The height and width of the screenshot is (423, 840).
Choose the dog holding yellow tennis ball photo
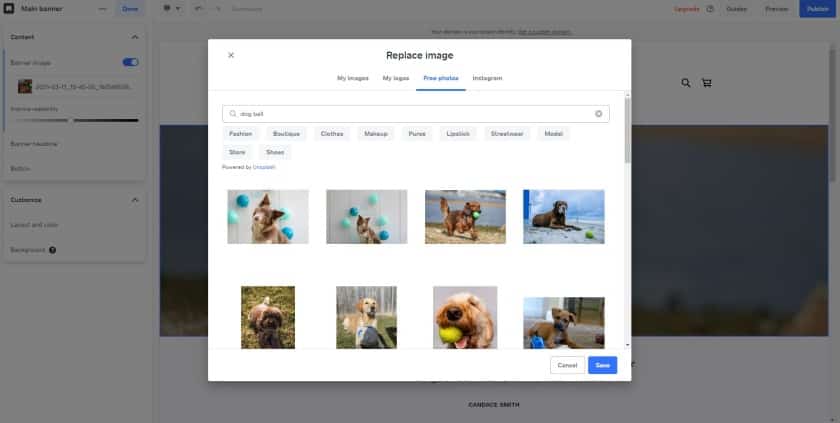(x=465, y=318)
